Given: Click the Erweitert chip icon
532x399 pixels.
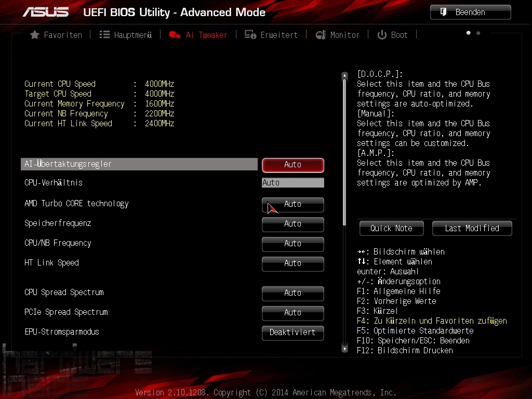Looking at the screenshot, I should (250, 35).
